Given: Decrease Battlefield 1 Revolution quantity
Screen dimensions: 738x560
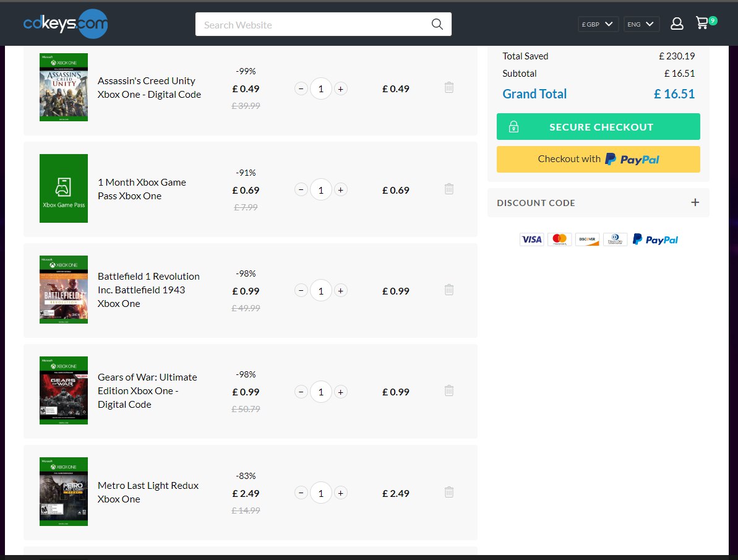Looking at the screenshot, I should point(301,291).
